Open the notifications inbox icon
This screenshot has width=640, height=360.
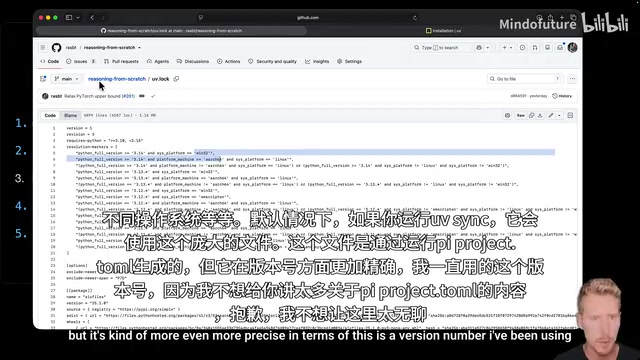(560, 48)
